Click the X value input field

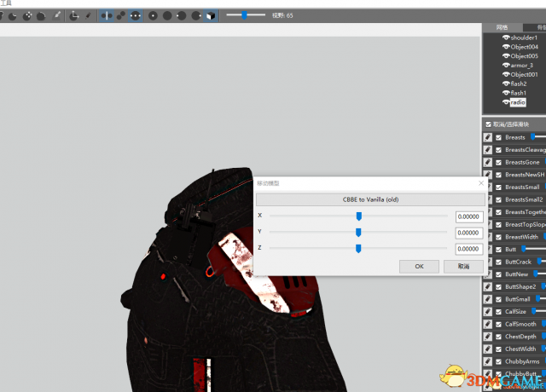point(469,216)
